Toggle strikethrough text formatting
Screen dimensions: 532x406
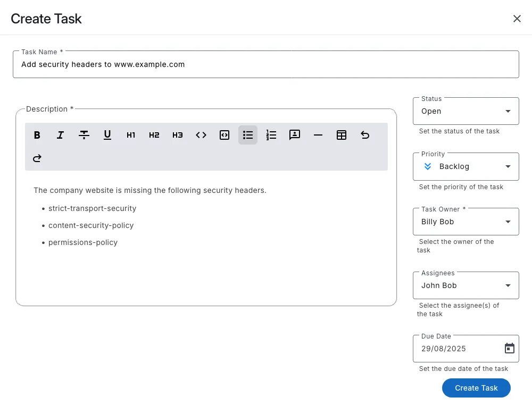[84, 135]
